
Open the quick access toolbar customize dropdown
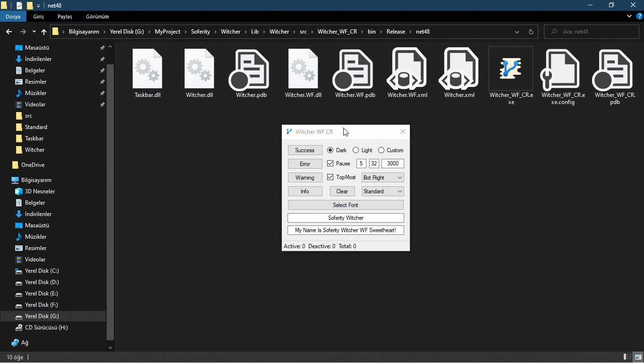pyautogui.click(x=38, y=6)
